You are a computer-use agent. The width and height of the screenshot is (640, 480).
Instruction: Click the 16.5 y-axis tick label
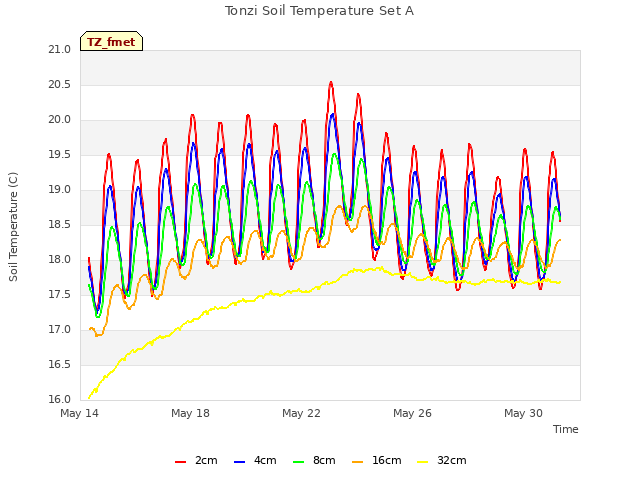pos(60,364)
